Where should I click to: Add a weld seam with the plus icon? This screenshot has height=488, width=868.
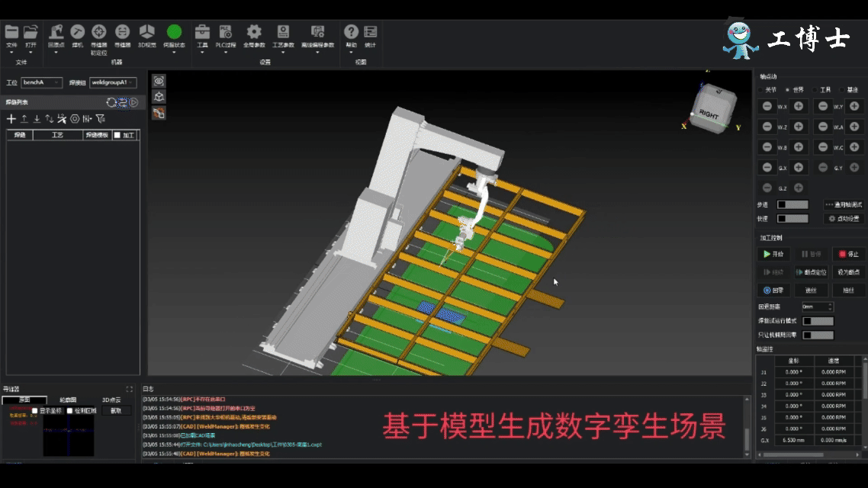(11, 119)
